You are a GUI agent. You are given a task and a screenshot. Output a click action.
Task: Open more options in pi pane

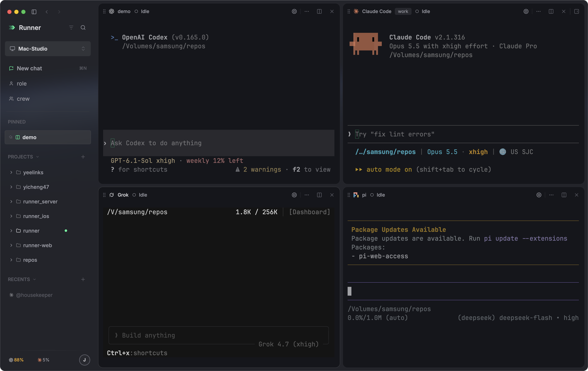(x=551, y=195)
